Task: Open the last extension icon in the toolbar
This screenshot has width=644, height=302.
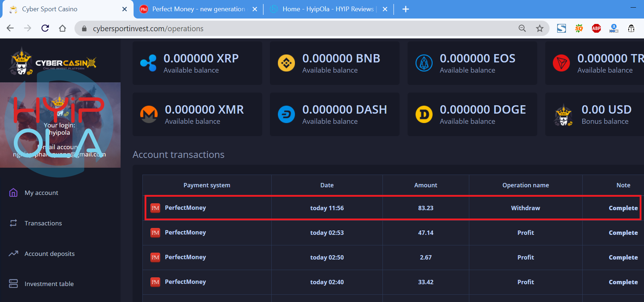Action: click(x=631, y=28)
